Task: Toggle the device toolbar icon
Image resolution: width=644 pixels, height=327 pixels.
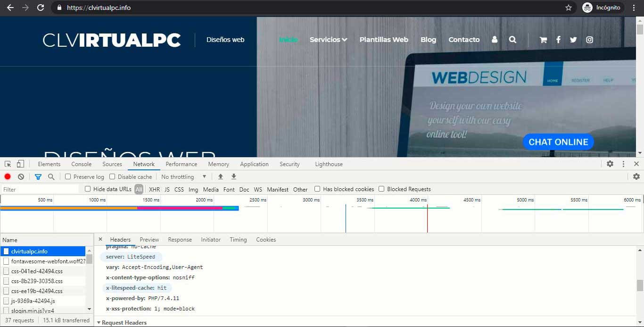Action: tap(20, 164)
